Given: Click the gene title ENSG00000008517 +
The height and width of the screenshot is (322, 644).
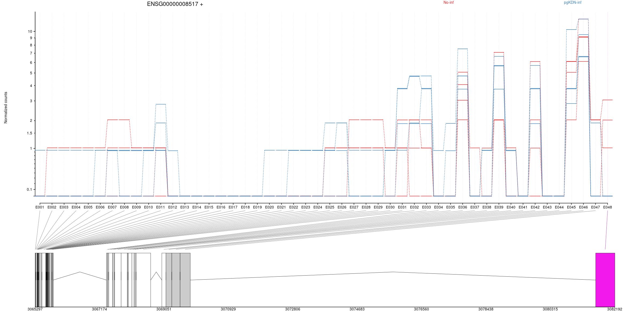Looking at the screenshot, I should [x=175, y=4].
